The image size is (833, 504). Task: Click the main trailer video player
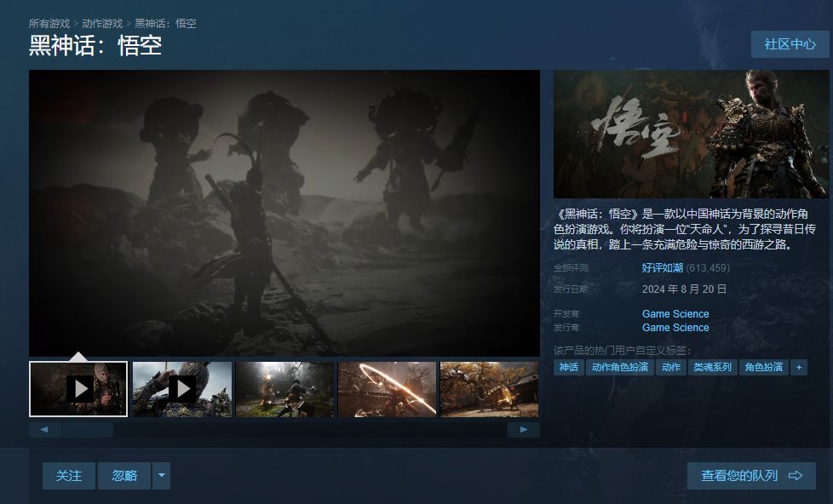click(x=284, y=213)
